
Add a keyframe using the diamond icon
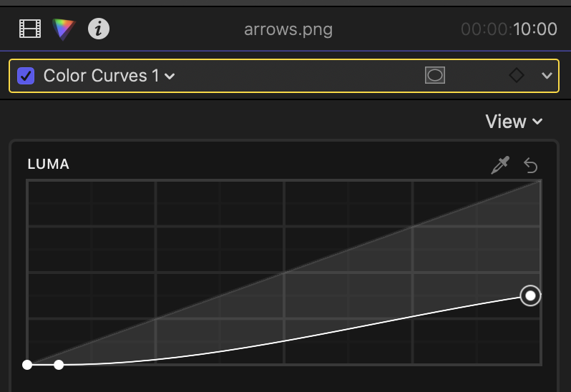click(517, 75)
